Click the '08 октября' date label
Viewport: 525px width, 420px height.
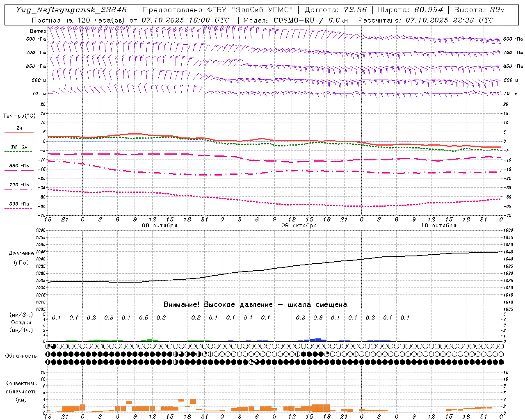160,226
